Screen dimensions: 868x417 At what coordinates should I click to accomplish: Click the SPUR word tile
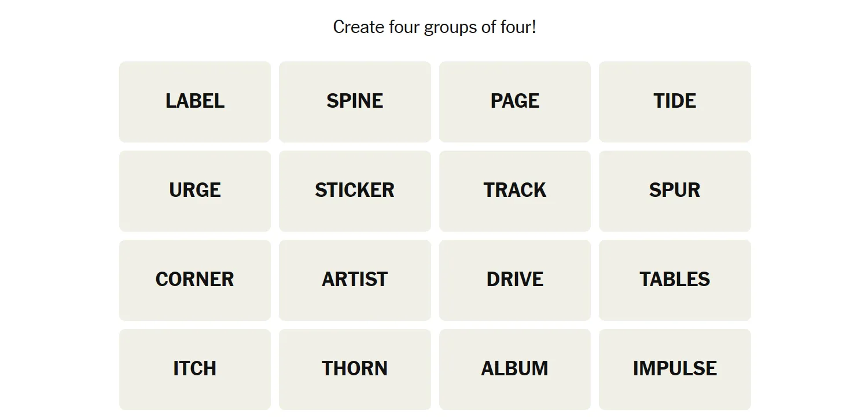tap(675, 191)
